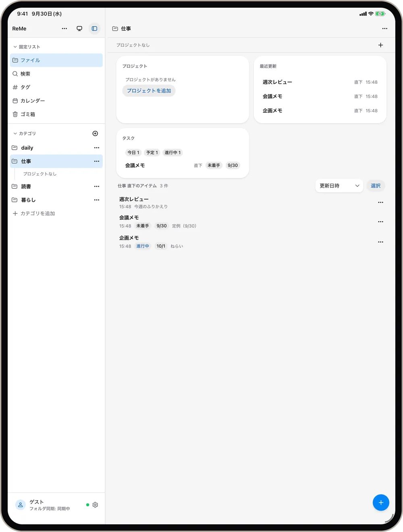The image size is (403, 532).
Task: Open 会議メモ in 最近更新
Action: coord(320,96)
